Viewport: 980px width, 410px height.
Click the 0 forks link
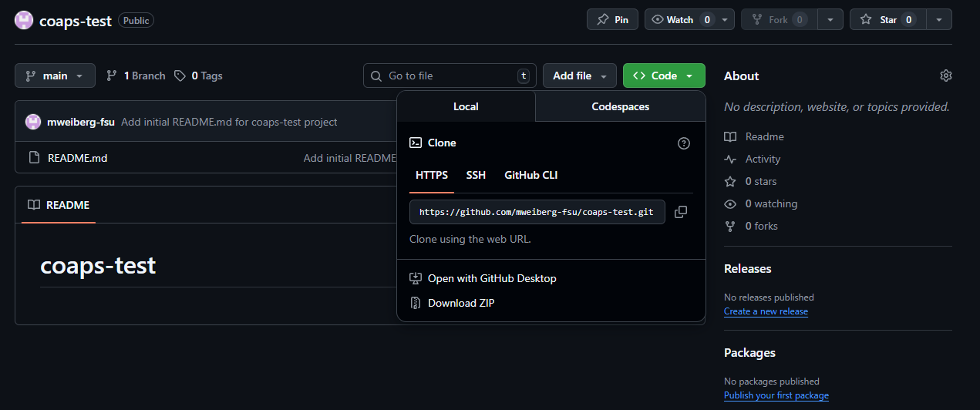tap(752, 226)
